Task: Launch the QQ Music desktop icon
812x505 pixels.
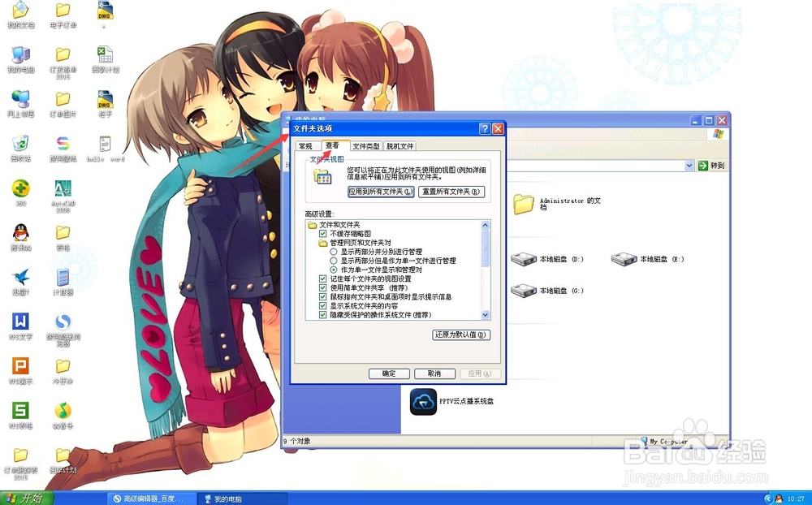Action: point(63,416)
